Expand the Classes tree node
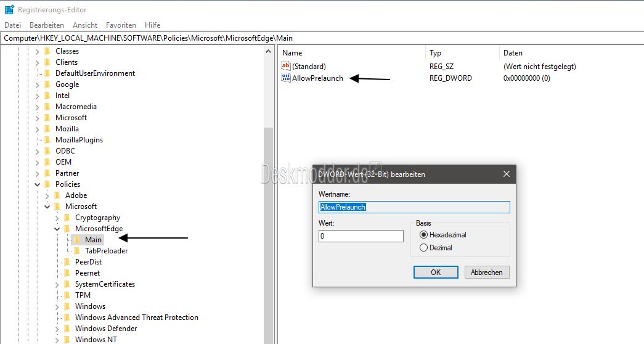This screenshot has width=644, height=344. pos(38,51)
